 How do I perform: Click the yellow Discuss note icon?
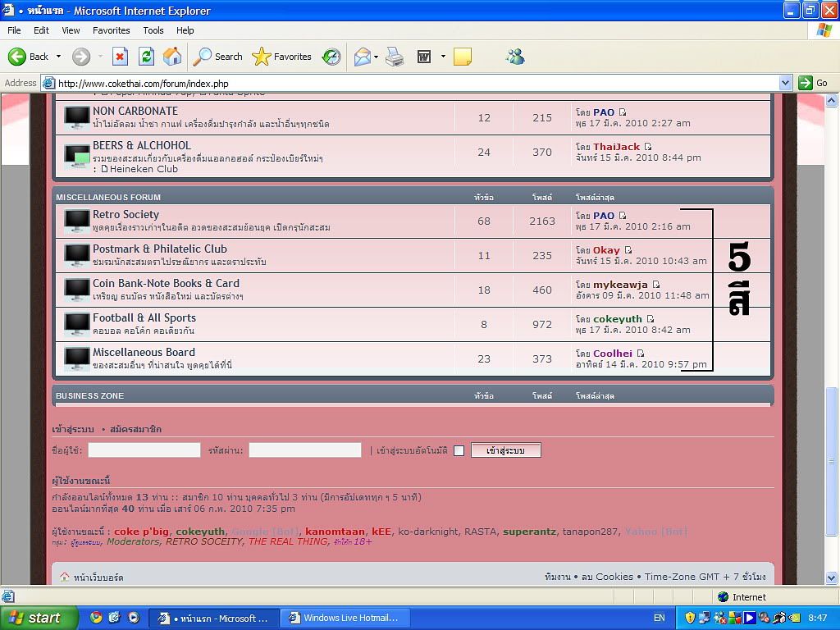pos(463,57)
